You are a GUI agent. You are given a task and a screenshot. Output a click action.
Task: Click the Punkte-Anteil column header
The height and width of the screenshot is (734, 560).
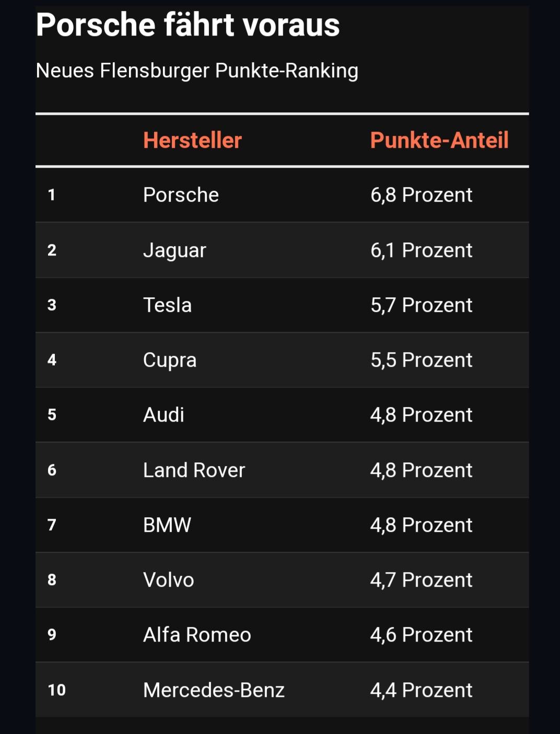(439, 140)
